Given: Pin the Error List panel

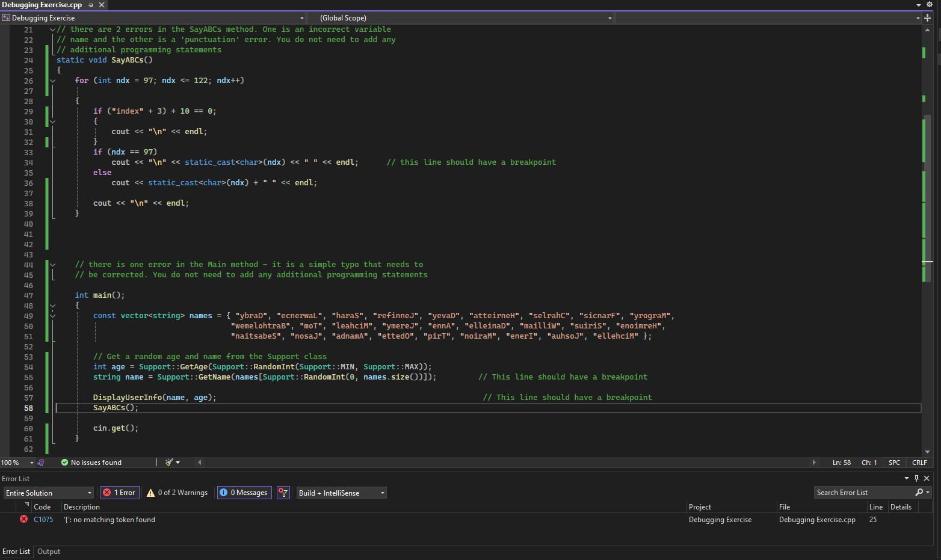Looking at the screenshot, I should click(x=916, y=478).
